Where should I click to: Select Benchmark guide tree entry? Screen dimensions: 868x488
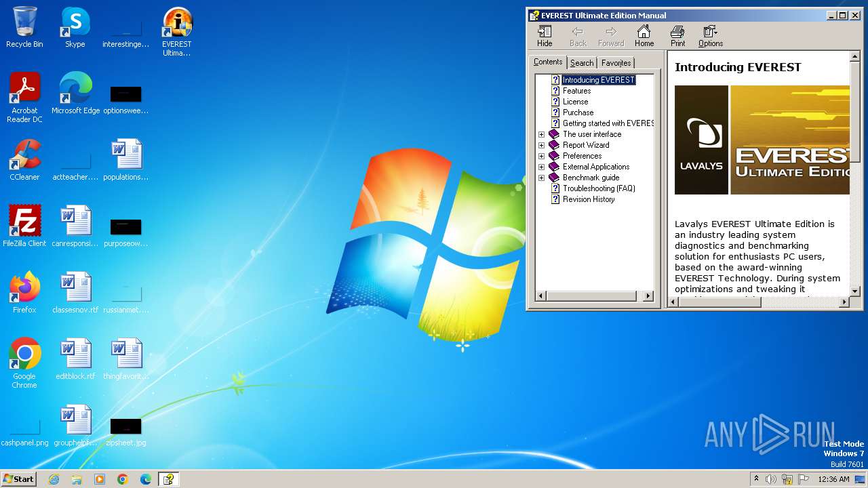591,178
